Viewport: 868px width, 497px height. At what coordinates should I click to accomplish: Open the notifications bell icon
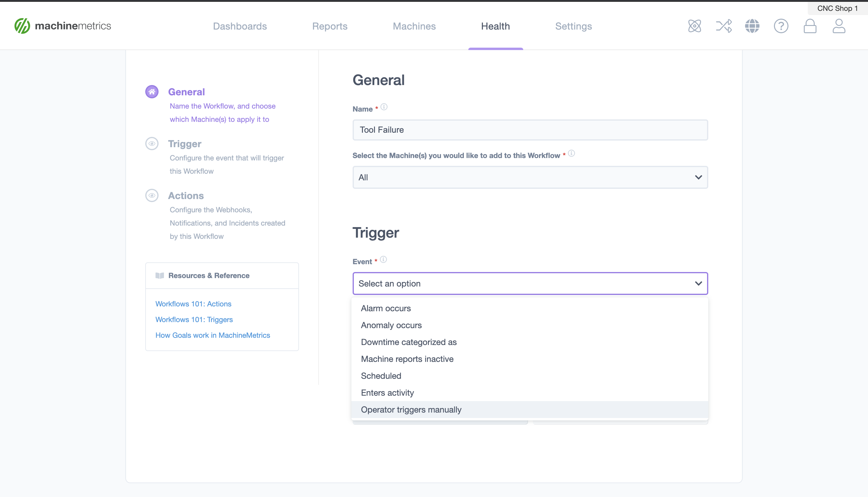click(x=810, y=26)
